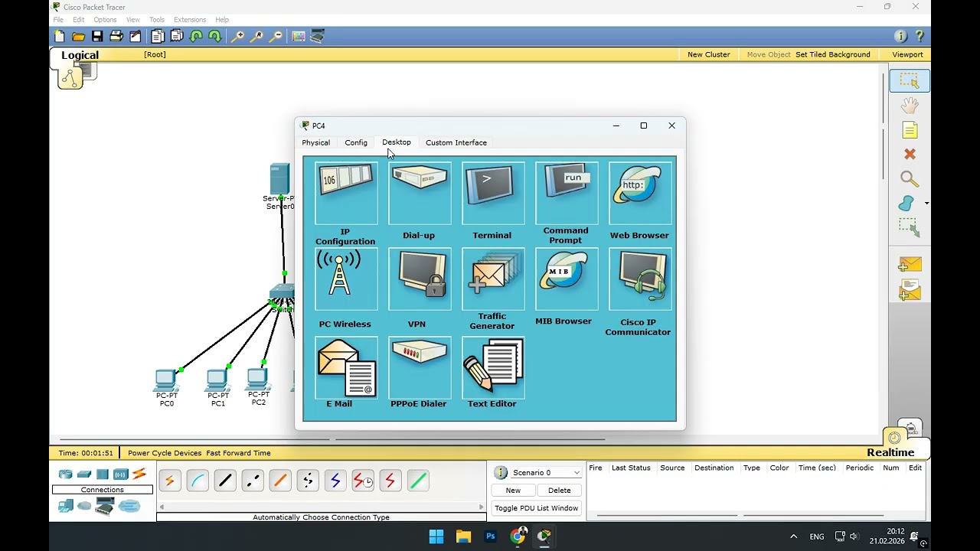This screenshot has width=980, height=551.
Task: Select the console cable connection
Action: pos(198,481)
